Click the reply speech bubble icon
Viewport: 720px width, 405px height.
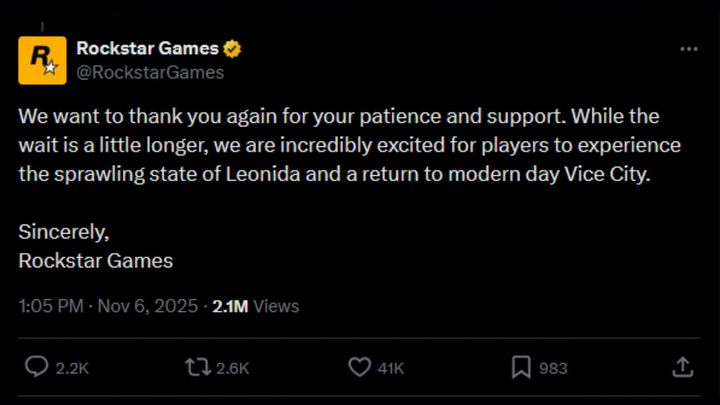(35, 367)
